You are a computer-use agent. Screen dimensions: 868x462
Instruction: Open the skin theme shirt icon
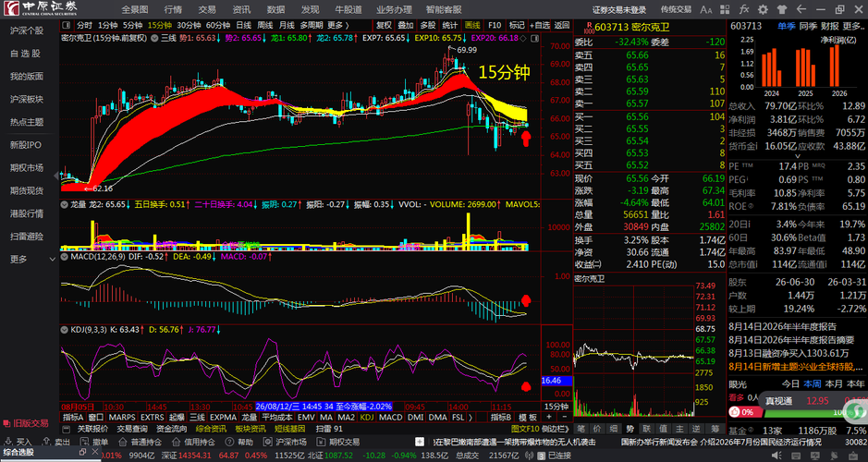(x=782, y=9)
